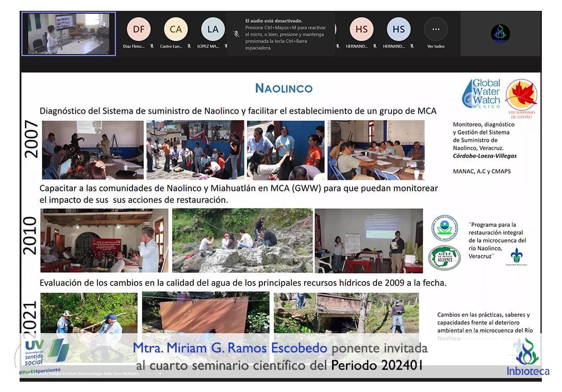Open the LA participant avatar
This screenshot has height=392, width=562.
(x=213, y=29)
